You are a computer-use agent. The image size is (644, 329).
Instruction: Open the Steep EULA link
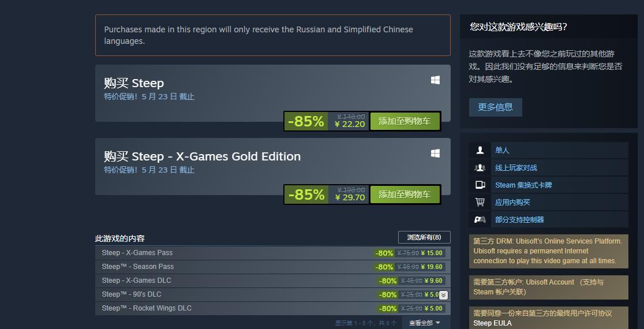click(x=492, y=323)
